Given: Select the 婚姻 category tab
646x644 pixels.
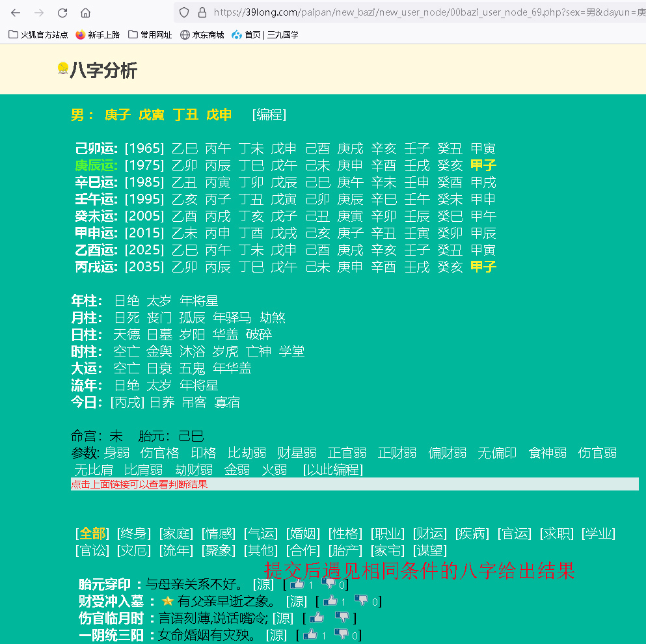Looking at the screenshot, I should [303, 534].
